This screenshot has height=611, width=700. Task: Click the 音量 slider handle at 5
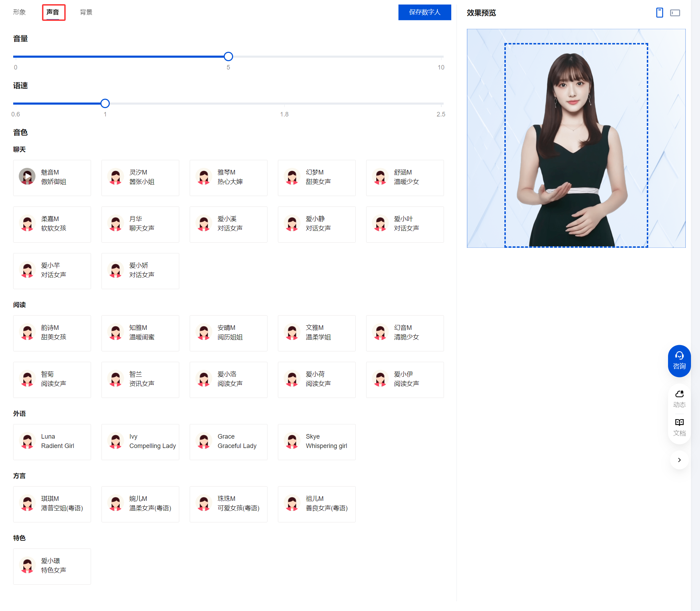tap(228, 56)
